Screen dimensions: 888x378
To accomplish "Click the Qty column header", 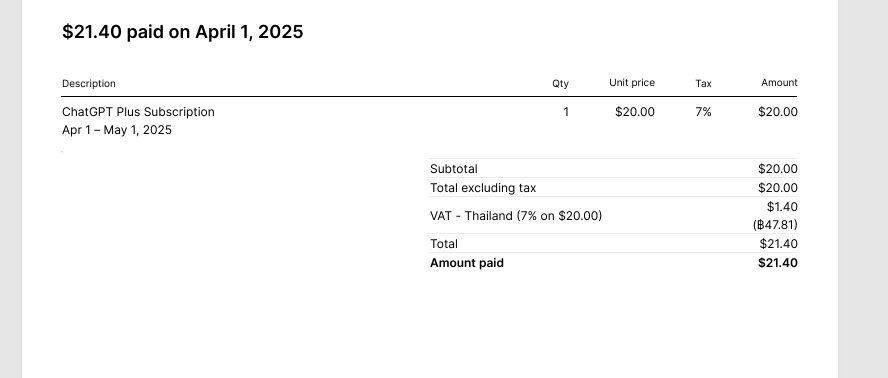I will pos(561,83).
